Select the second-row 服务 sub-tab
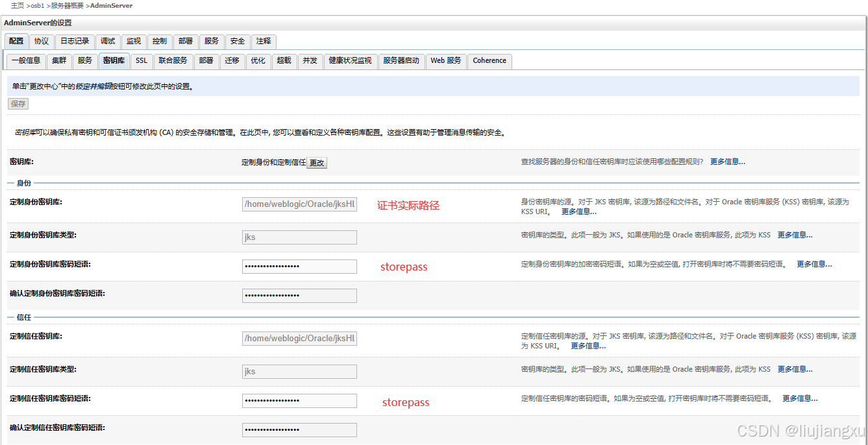 pyautogui.click(x=85, y=61)
